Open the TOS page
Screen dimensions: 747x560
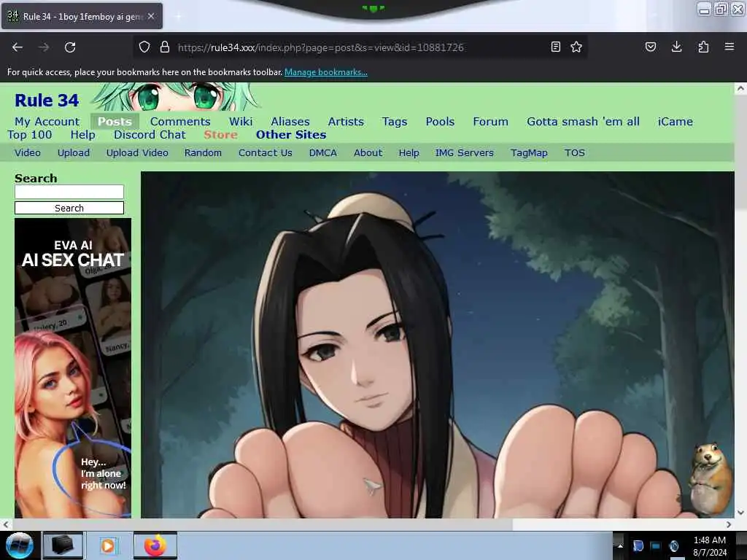(575, 153)
